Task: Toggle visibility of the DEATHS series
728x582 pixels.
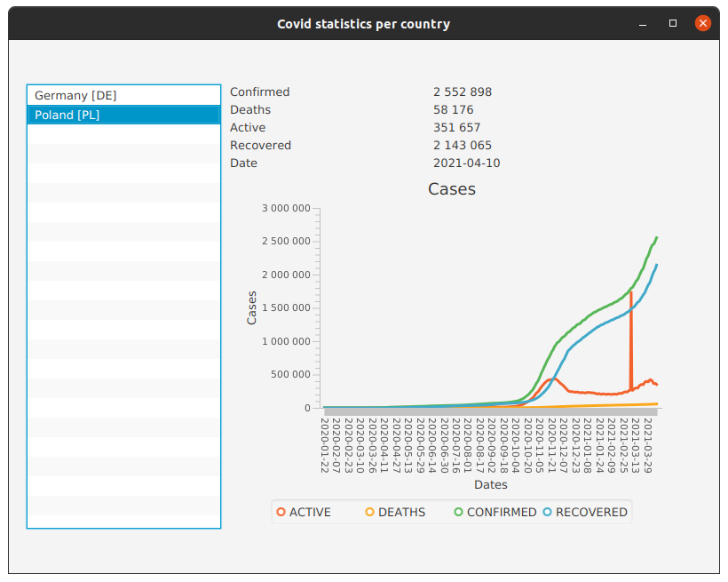Action: click(396, 512)
